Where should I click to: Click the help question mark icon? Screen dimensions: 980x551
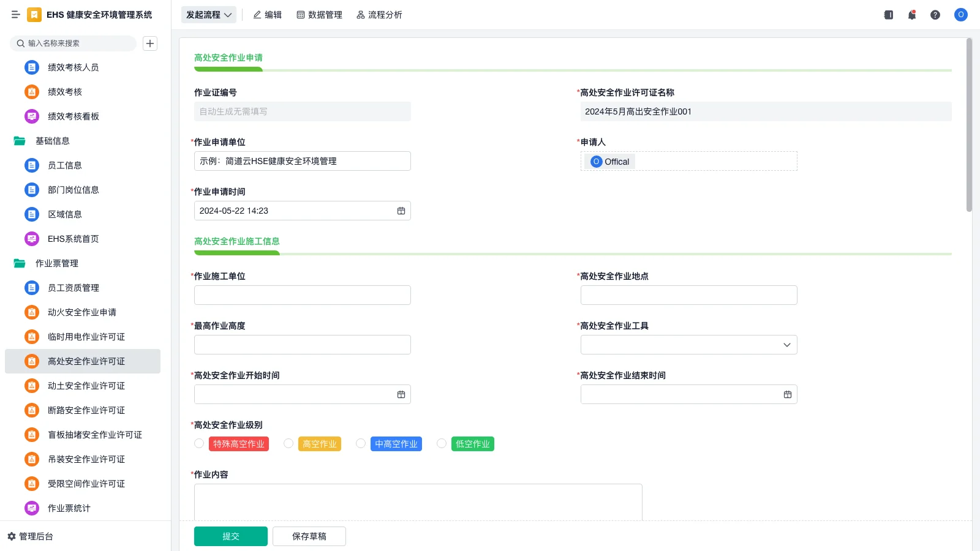[935, 15]
